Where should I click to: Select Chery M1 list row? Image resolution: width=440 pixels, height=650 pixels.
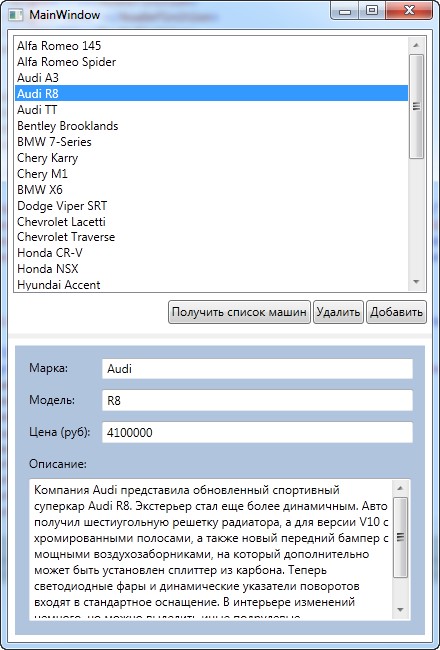click(x=211, y=173)
